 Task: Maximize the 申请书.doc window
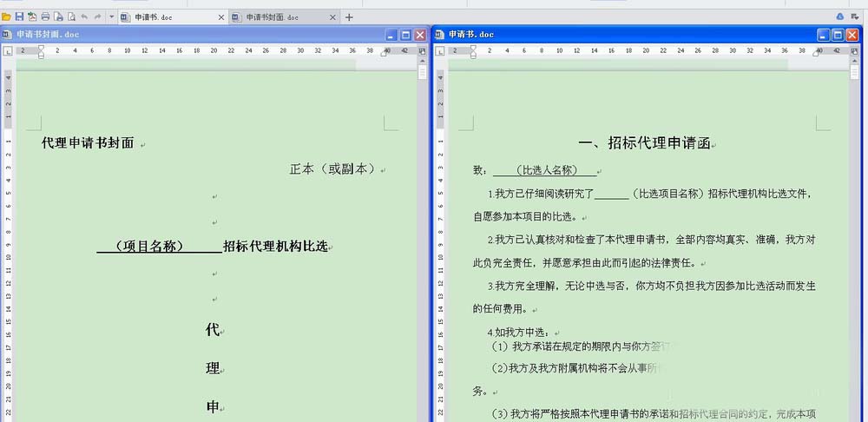(x=838, y=35)
